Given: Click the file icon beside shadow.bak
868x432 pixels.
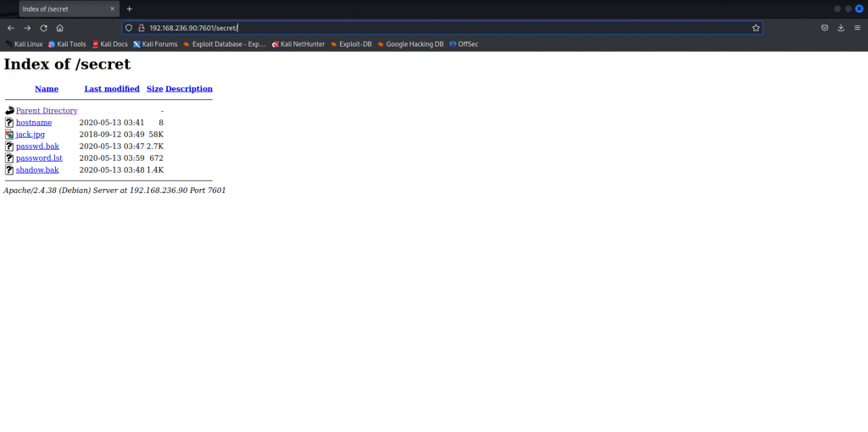Looking at the screenshot, I should coord(9,169).
